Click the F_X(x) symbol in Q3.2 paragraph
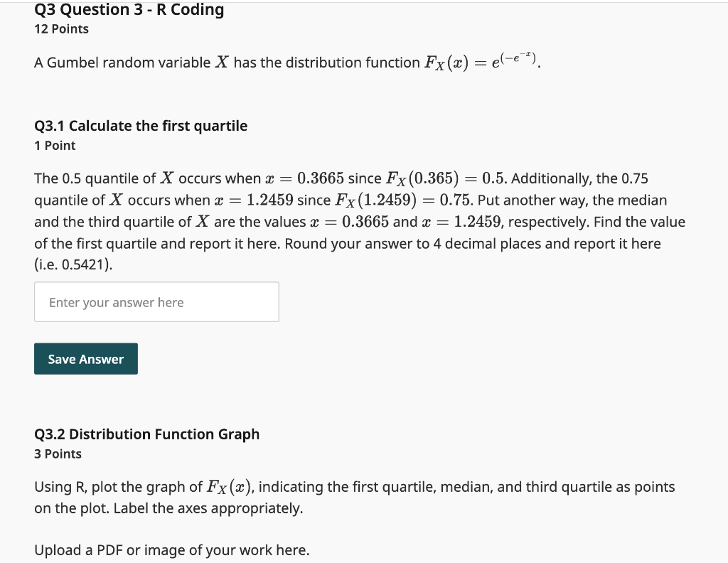This screenshot has height=563, width=728. tap(229, 487)
